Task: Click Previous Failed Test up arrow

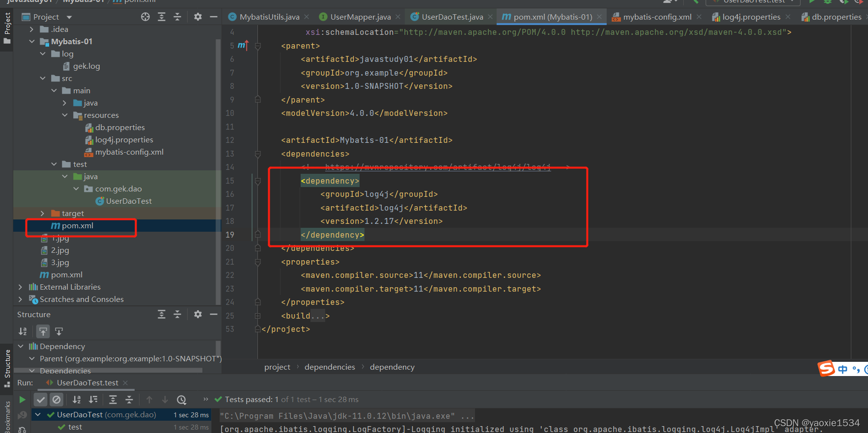Action: click(x=149, y=400)
